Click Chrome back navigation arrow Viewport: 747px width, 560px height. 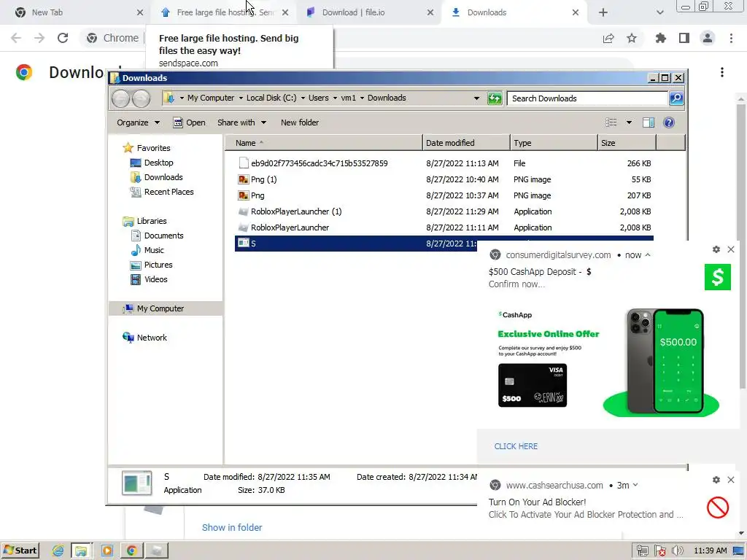click(16, 38)
